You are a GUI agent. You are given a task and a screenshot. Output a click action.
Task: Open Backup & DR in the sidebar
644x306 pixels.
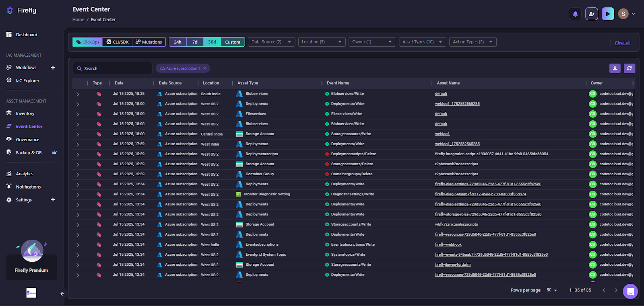(29, 153)
